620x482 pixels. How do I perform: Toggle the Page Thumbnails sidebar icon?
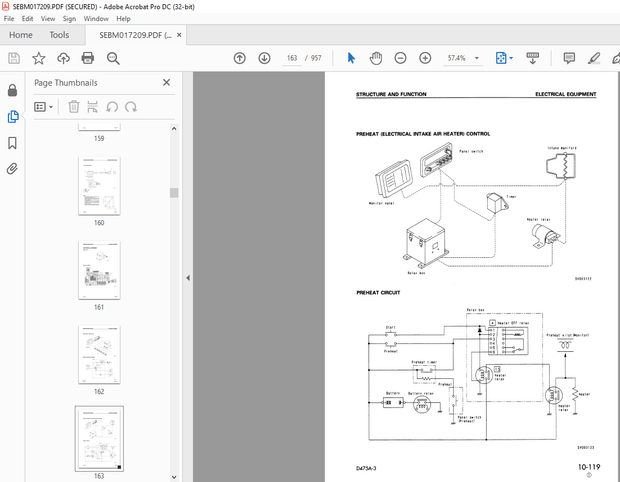coord(13,116)
